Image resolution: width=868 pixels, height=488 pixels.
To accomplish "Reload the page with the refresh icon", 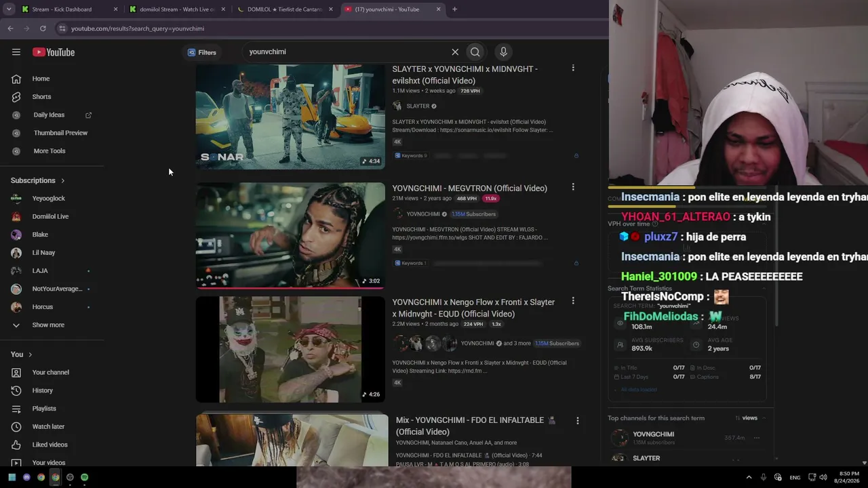I will click(43, 28).
